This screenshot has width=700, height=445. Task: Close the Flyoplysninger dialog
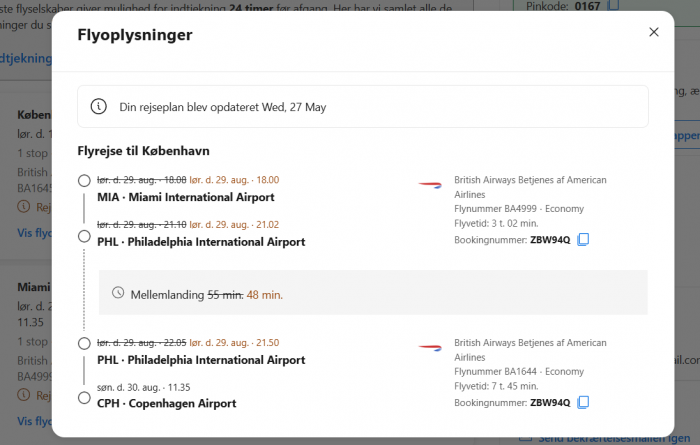click(654, 32)
